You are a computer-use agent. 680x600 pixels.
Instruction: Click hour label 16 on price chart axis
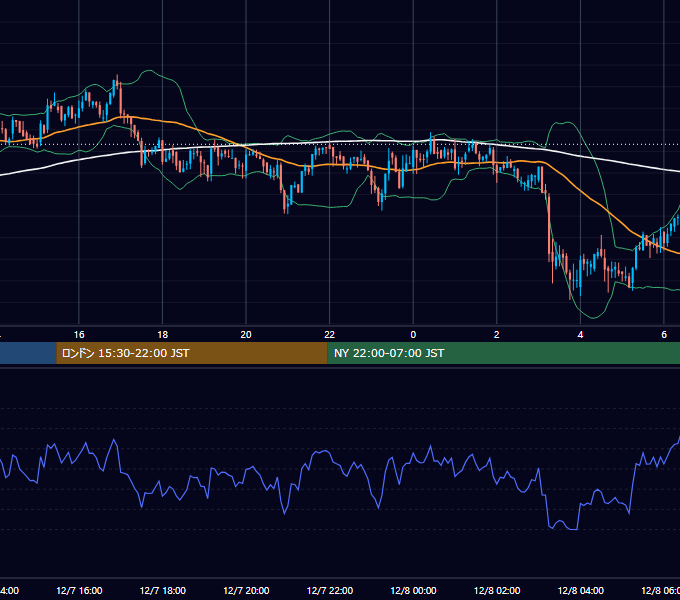pyautogui.click(x=79, y=335)
